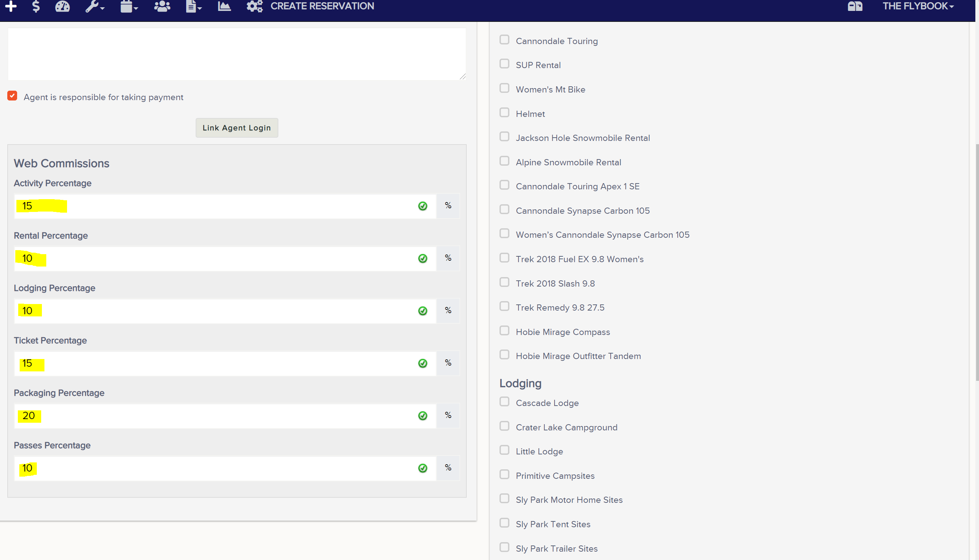Click the Passes Percentage input field
This screenshot has width=979, height=560.
point(225,468)
